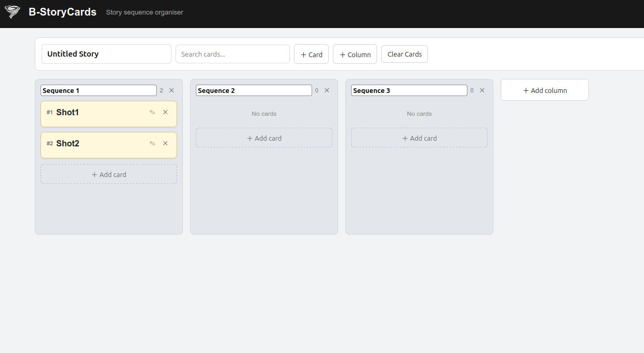Delete the Shot1 card
The width and height of the screenshot is (644, 353).
165,112
